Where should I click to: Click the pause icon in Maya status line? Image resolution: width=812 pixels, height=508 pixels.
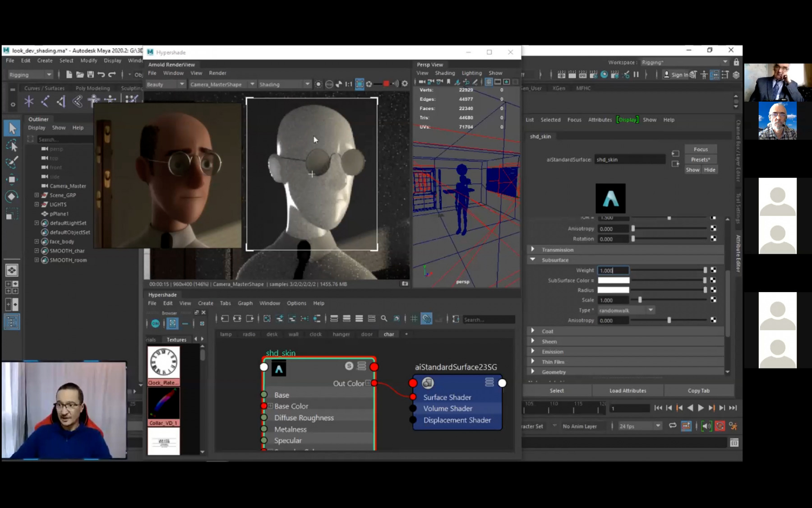636,75
